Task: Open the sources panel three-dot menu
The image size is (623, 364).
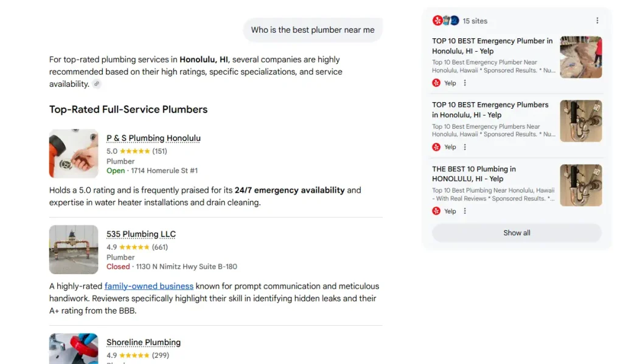Action: (597, 21)
